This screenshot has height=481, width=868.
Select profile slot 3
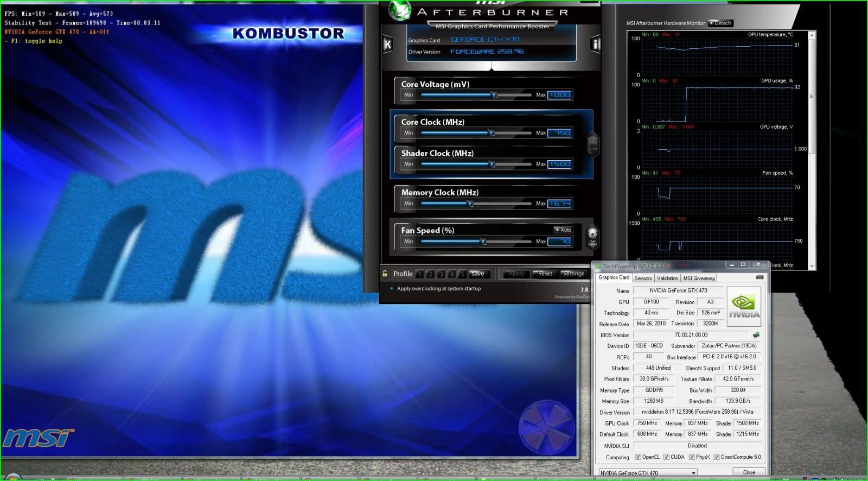[441, 274]
